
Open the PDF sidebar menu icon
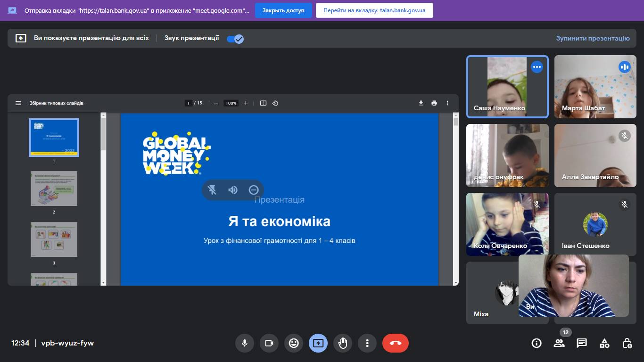click(x=18, y=103)
